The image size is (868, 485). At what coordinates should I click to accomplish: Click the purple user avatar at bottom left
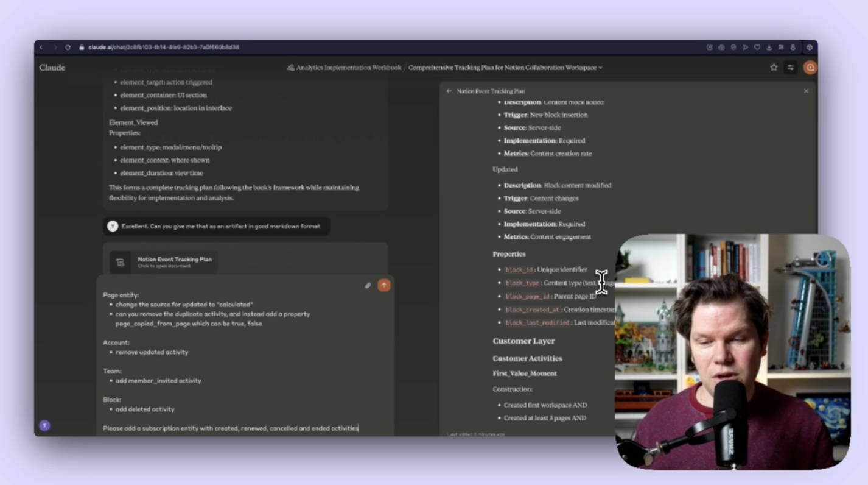click(x=44, y=425)
